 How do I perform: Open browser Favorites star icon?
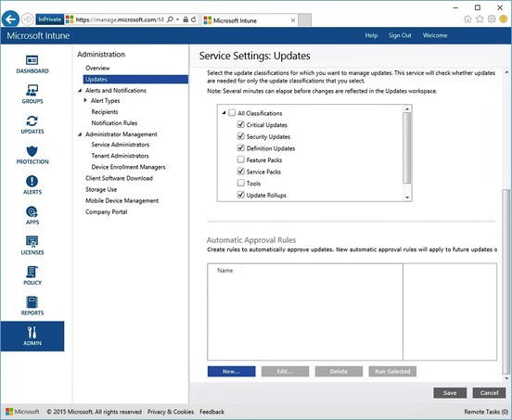[x=480, y=19]
